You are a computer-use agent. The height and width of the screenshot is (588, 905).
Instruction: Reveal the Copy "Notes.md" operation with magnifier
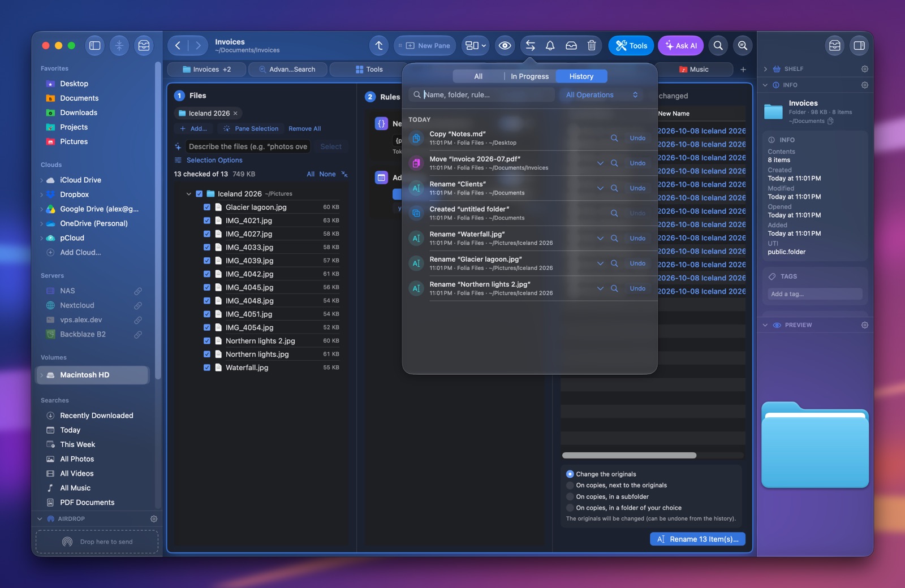click(614, 138)
